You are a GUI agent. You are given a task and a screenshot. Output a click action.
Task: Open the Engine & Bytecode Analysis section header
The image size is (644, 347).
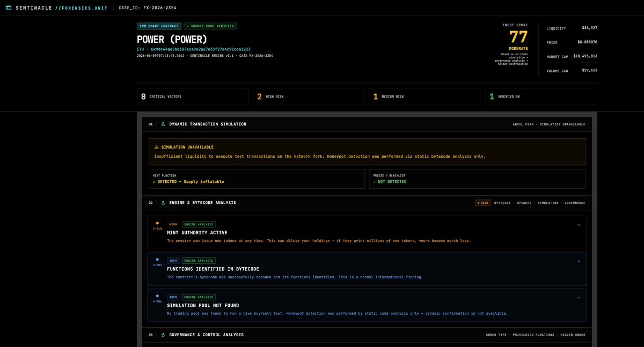pyautogui.click(x=367, y=203)
